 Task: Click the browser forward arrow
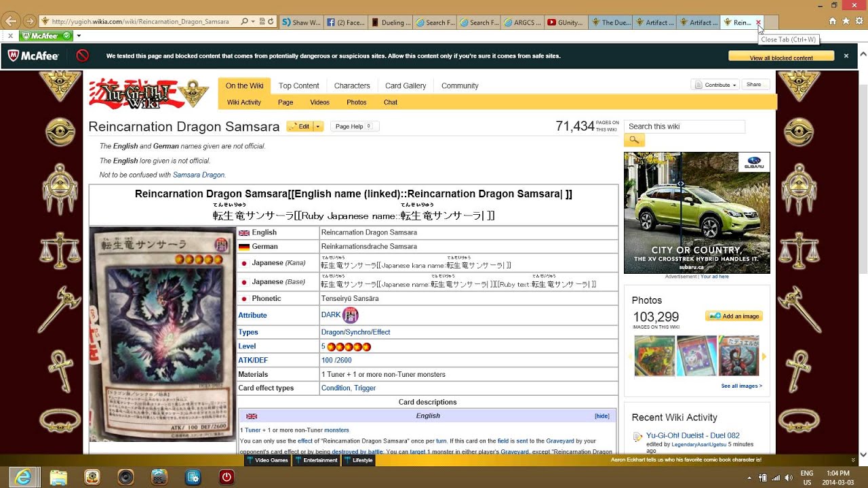point(29,22)
